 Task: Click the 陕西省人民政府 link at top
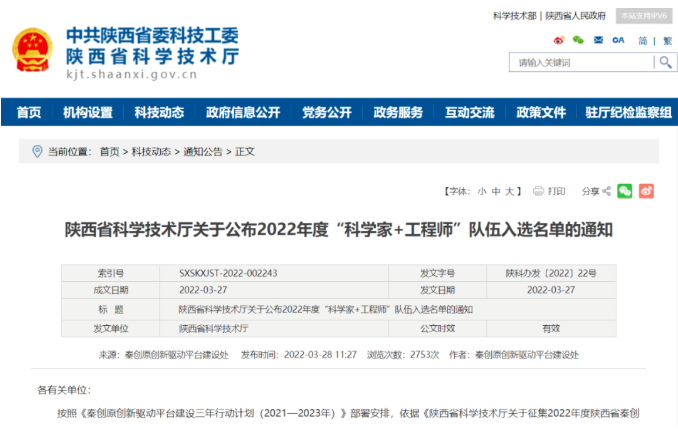[575, 16]
